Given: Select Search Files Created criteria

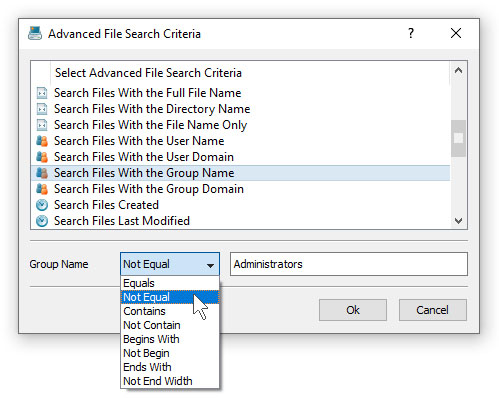Looking at the screenshot, I should (240, 205).
